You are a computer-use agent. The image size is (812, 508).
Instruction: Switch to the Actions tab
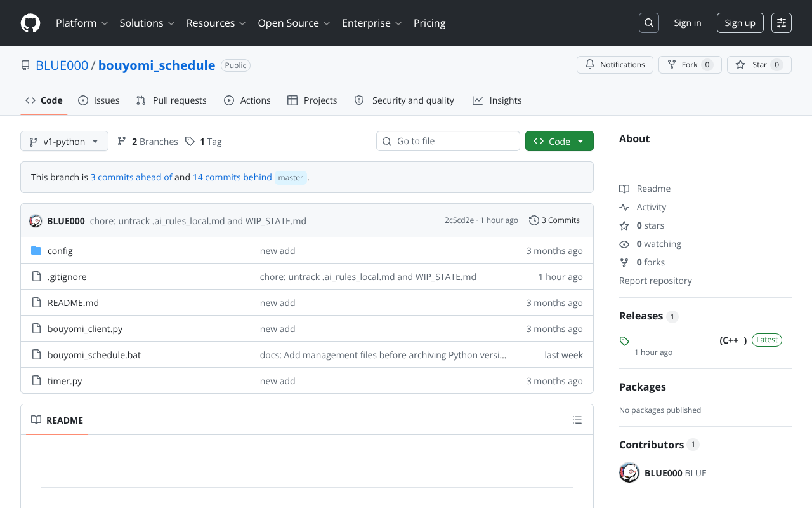[247, 100]
